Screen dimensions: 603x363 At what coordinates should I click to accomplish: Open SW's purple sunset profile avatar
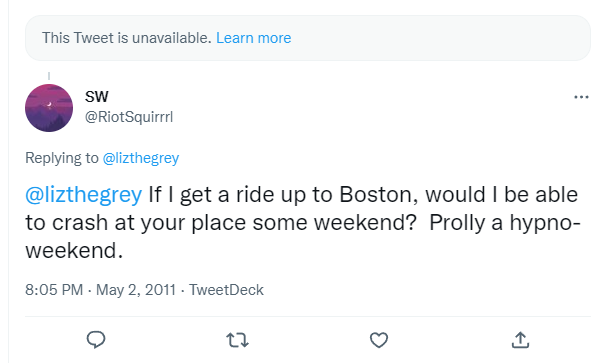pyautogui.click(x=49, y=108)
